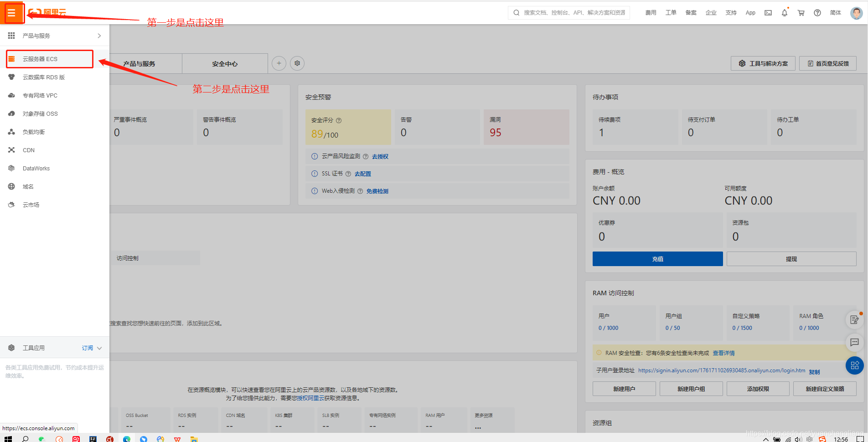Click the 免费检测 link
This screenshot has width=868, height=442.
coord(377,191)
